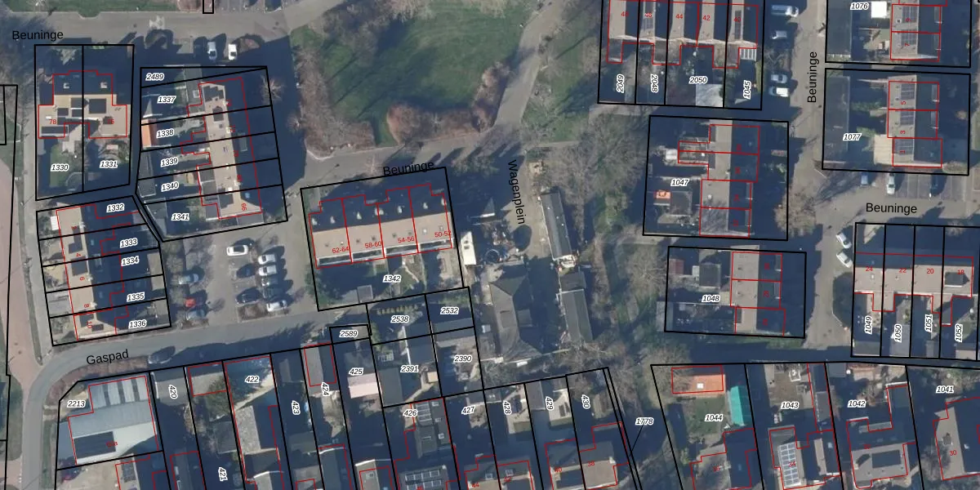The image size is (980, 490).
Task: Click parcel number 1043
Action: tap(790, 405)
